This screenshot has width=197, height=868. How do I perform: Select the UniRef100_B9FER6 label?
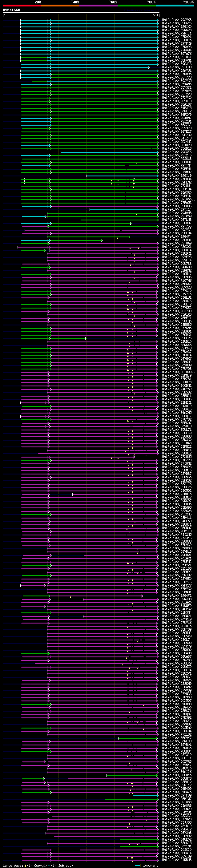177,338
